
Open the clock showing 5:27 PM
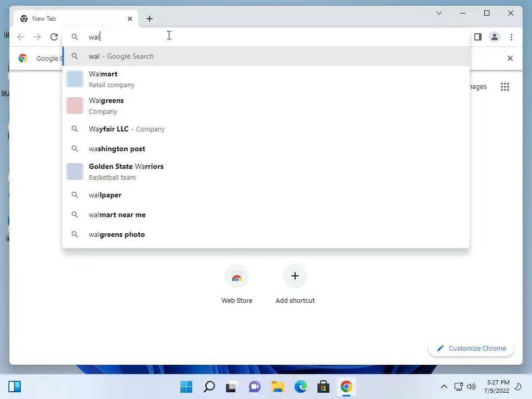pyautogui.click(x=496, y=387)
